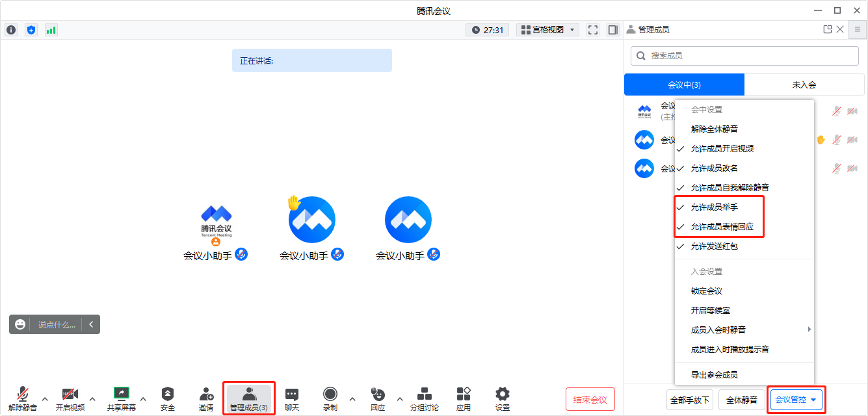Toggle 允许发送红包 option
Viewport: 868px width, 416px height.
click(744, 246)
